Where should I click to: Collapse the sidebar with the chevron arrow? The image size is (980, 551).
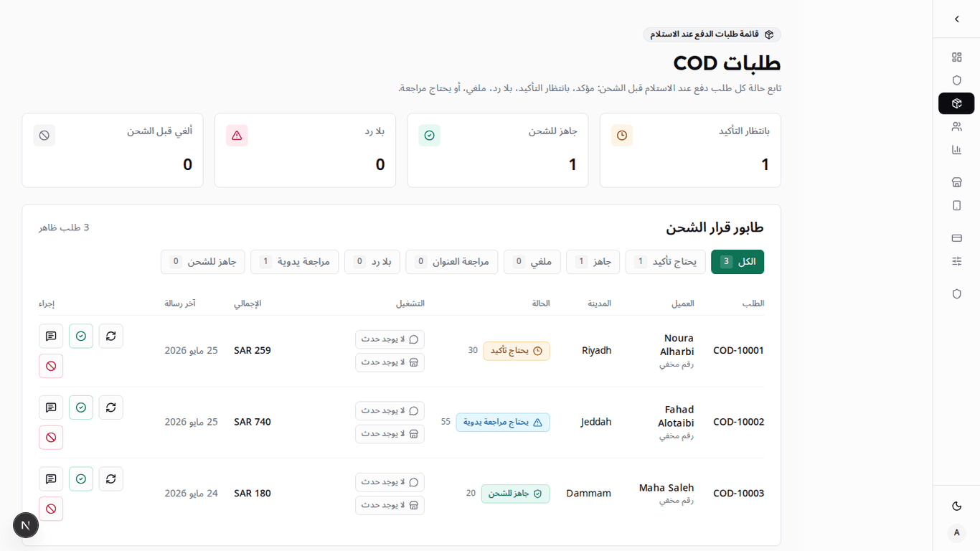coord(956,19)
